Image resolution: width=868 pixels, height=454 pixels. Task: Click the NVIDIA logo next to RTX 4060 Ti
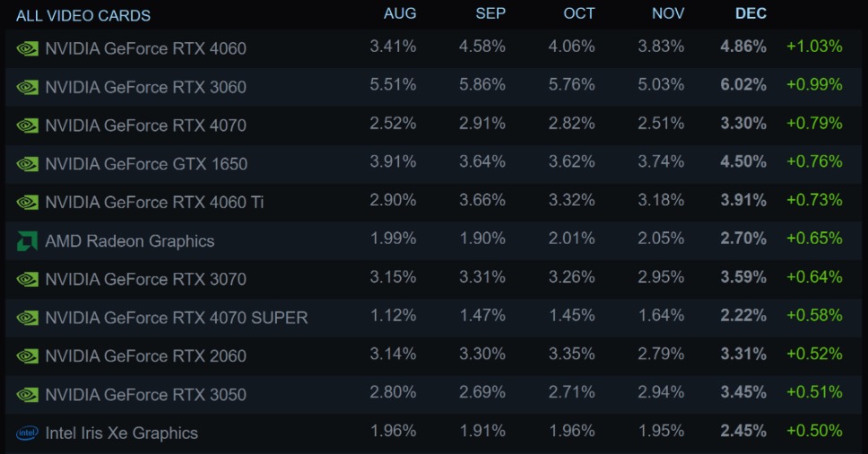[x=27, y=203]
